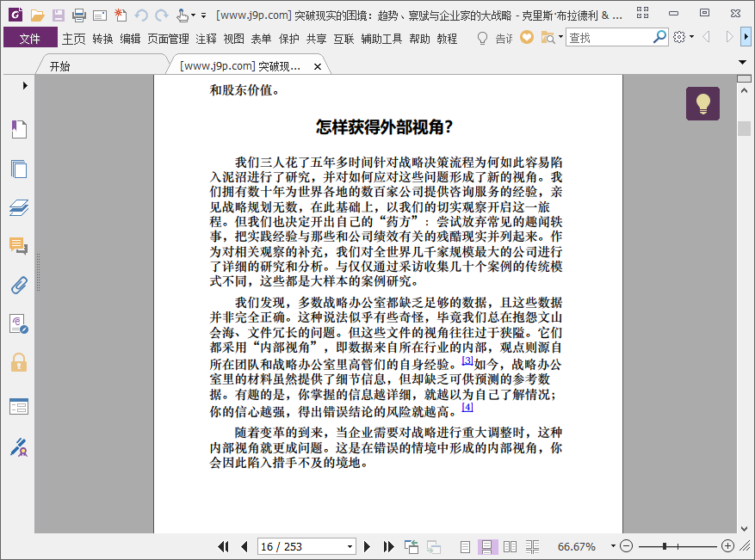755x560 pixels.
Task: Open the Page Thumbnails panel
Action: pyautogui.click(x=19, y=169)
